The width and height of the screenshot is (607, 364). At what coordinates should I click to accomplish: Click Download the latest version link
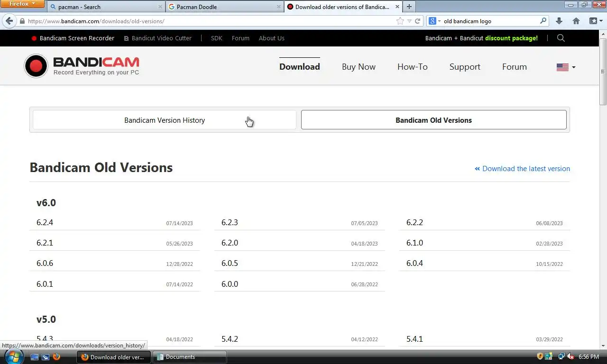tap(522, 169)
